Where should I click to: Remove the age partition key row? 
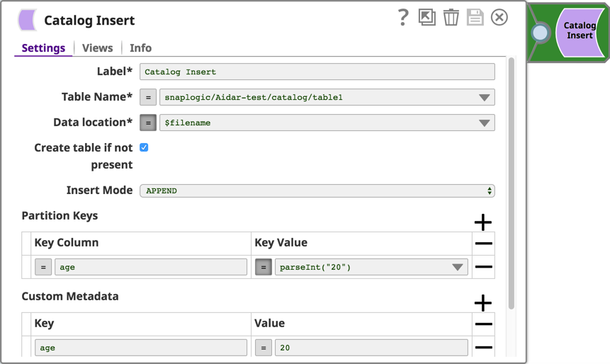pyautogui.click(x=483, y=267)
